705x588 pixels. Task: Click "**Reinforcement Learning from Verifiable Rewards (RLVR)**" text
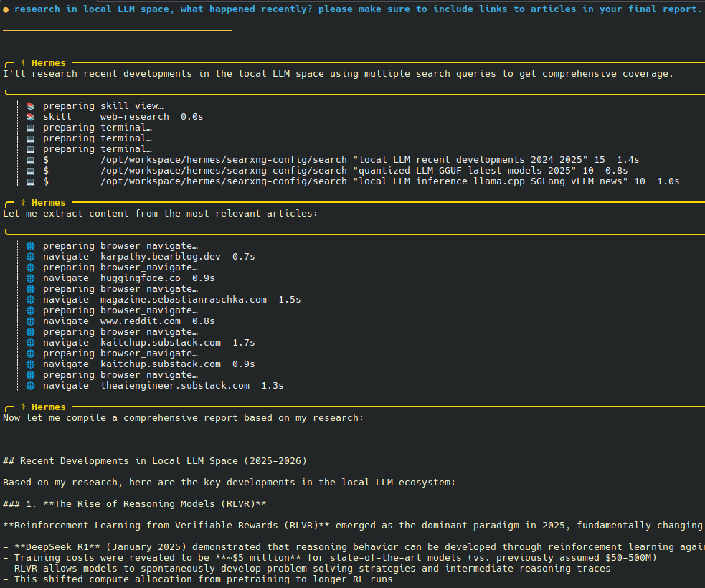[x=166, y=526]
